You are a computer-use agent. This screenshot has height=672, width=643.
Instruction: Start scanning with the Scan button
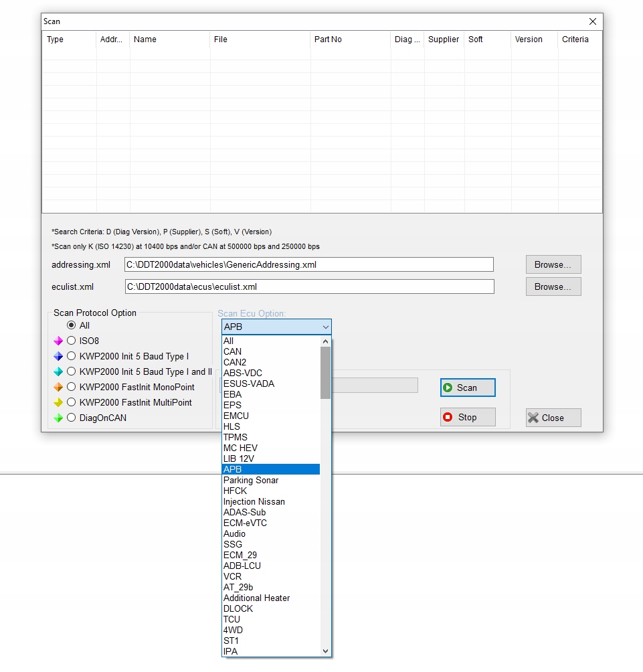click(x=468, y=388)
